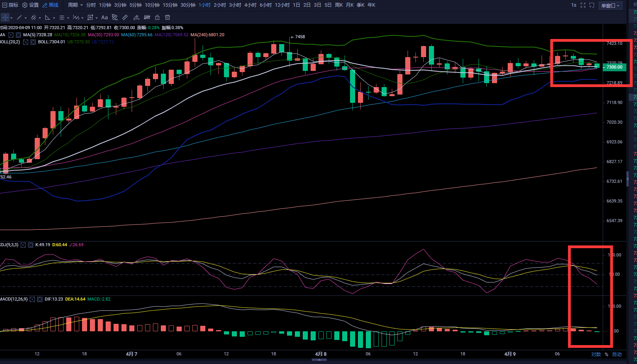This screenshot has width=637, height=364.
Task: Click the 7300.00 current price label
Action: tap(614, 67)
